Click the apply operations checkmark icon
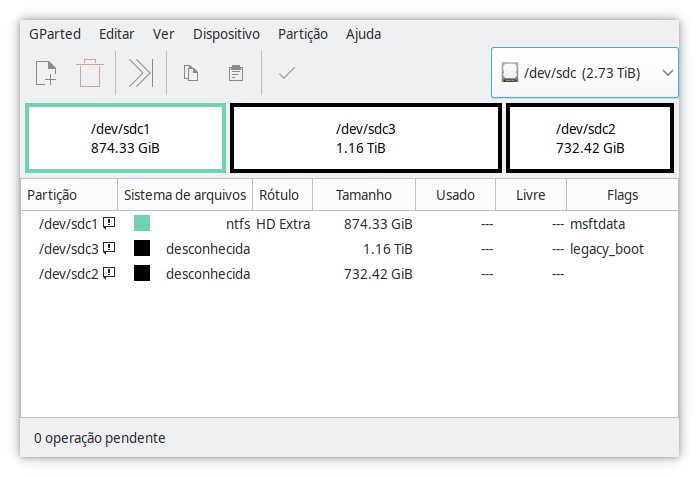This screenshot has width=699, height=477. click(x=287, y=73)
